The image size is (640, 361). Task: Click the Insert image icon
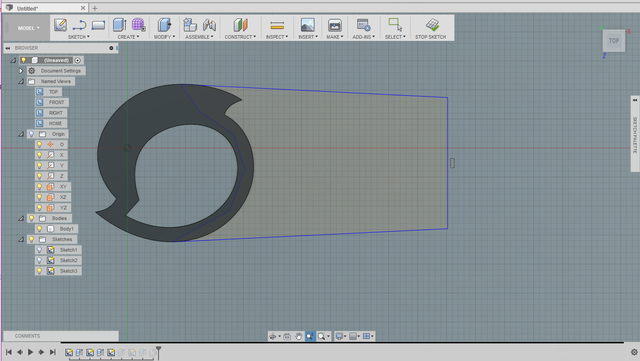[x=308, y=25]
